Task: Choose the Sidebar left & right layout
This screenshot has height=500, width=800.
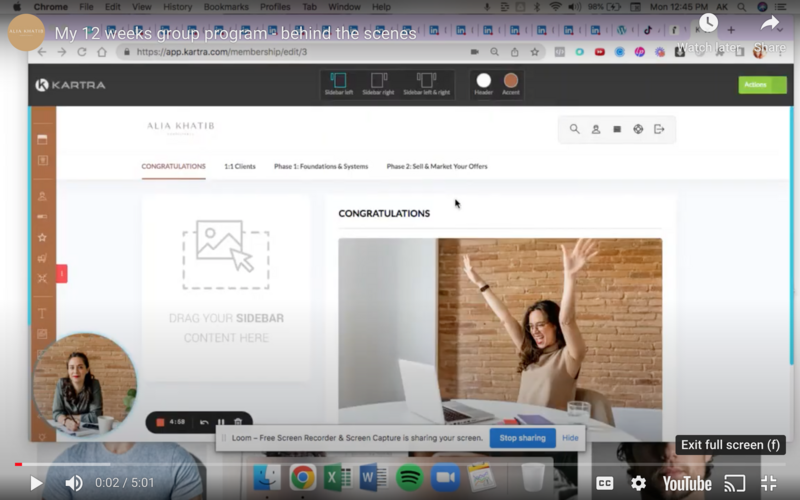Action: click(x=427, y=84)
